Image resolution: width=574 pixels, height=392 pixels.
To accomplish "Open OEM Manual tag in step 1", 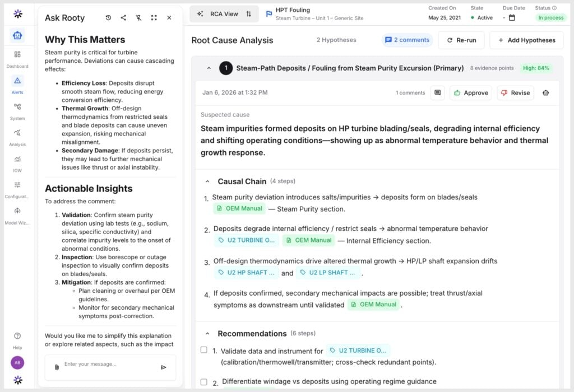I will 239,208.
